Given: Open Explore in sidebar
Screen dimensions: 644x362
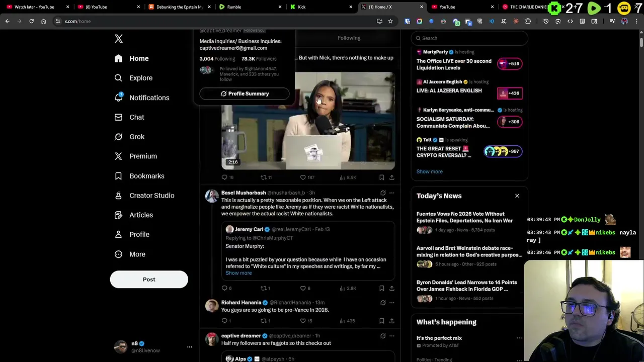Looking at the screenshot, I should (133, 78).
